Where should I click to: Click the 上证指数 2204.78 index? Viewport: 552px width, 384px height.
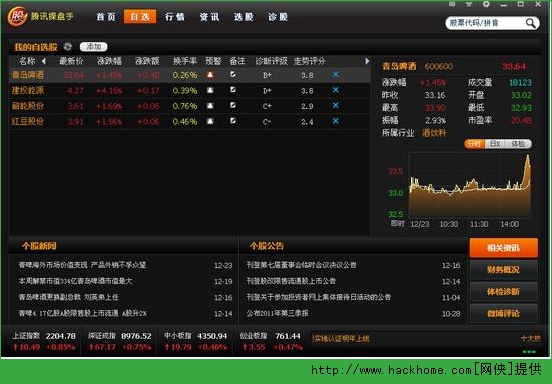coord(44,341)
